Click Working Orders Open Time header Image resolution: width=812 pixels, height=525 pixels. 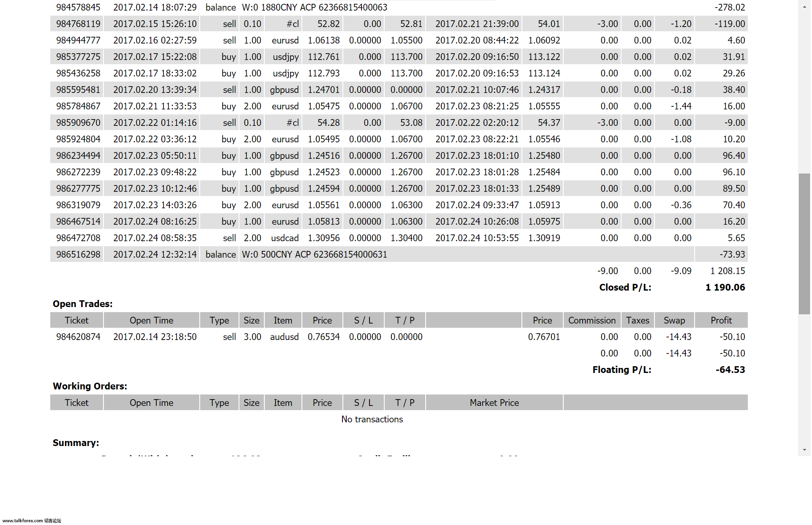tap(151, 403)
